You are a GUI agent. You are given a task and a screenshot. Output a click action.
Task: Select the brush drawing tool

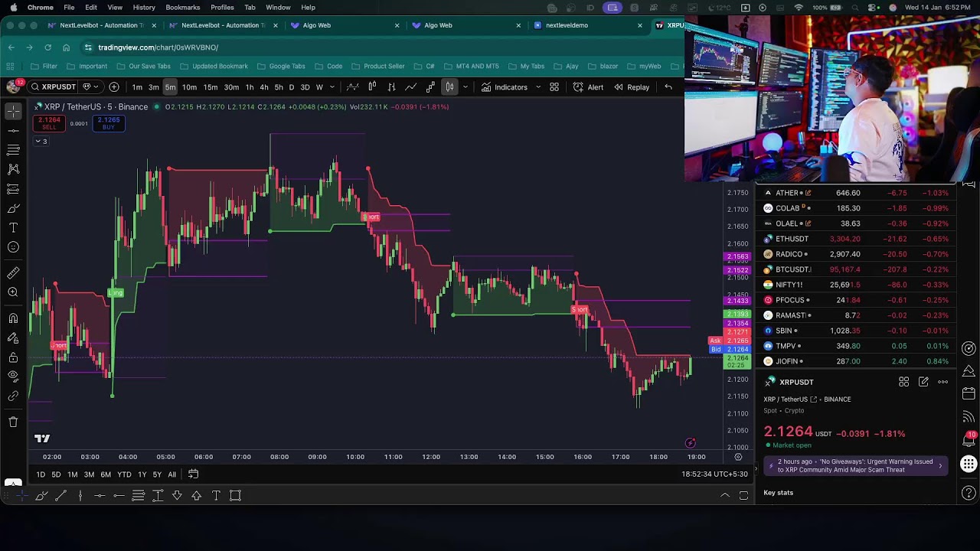(x=13, y=208)
